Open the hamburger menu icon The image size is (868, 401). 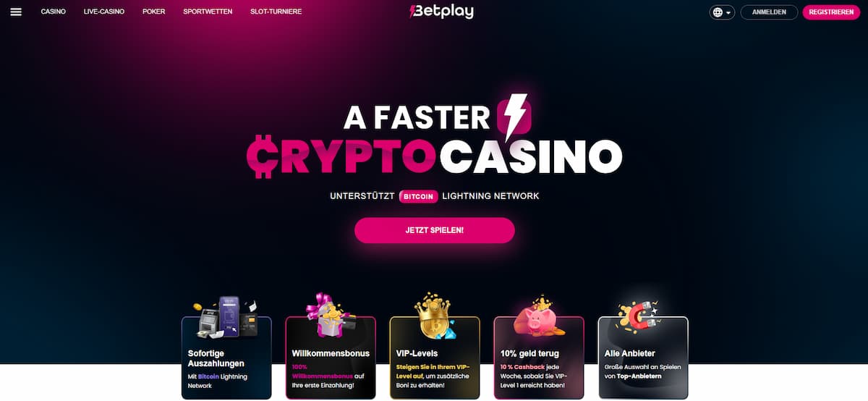point(16,12)
